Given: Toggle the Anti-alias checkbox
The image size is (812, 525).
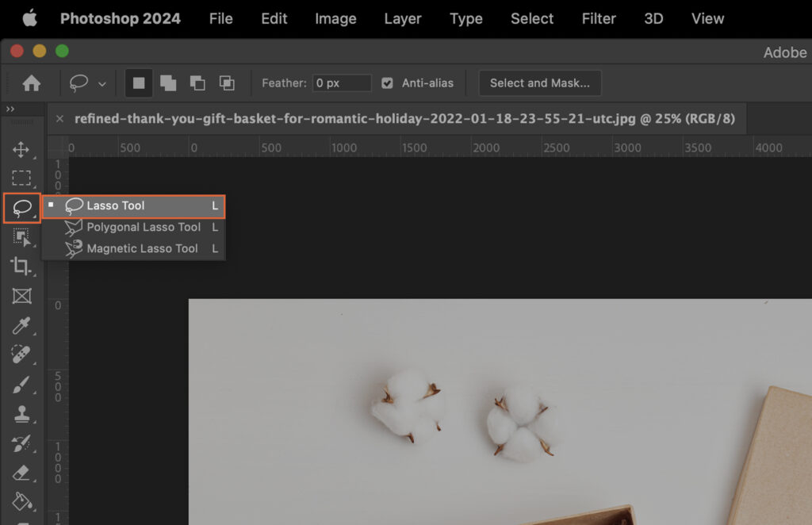Looking at the screenshot, I should coord(387,82).
